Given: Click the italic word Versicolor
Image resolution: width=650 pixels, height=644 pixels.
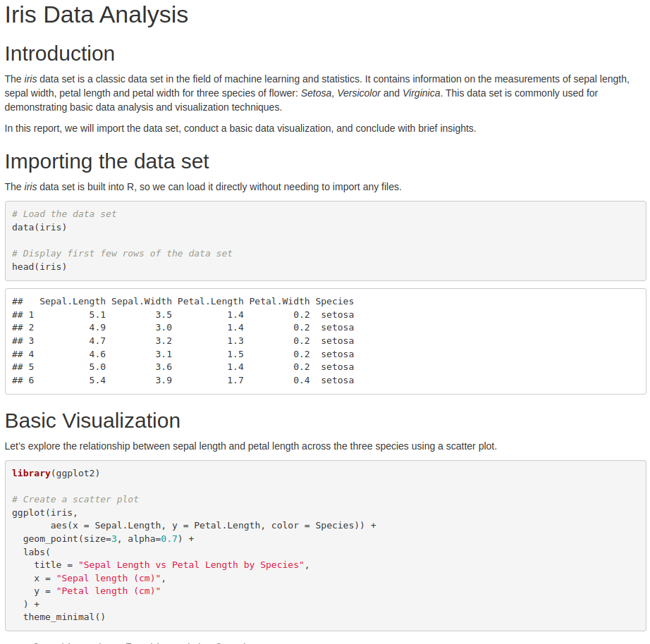Looking at the screenshot, I should pyautogui.click(x=359, y=93).
